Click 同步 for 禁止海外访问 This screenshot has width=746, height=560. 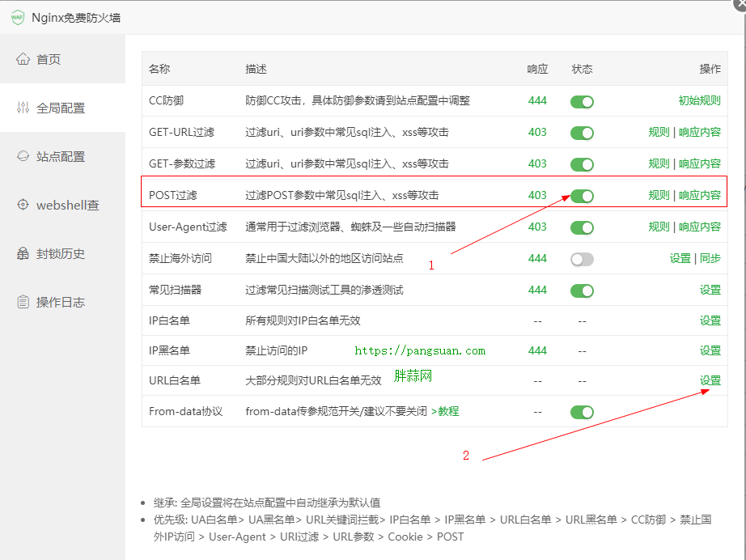coord(710,258)
